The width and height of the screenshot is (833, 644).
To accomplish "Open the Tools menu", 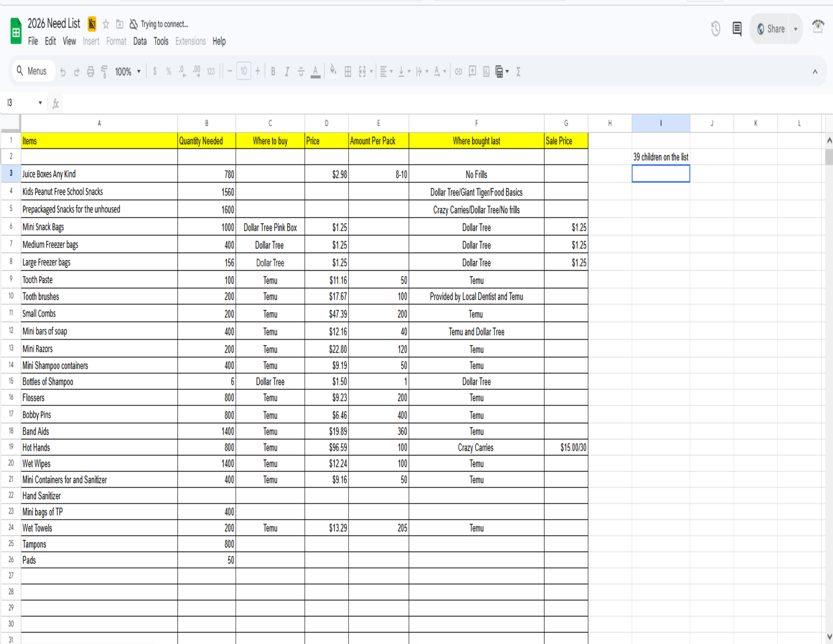I will pos(161,41).
